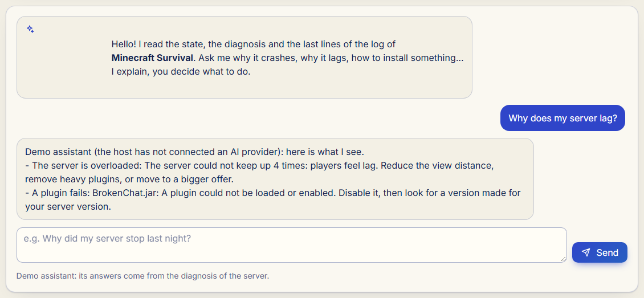Click the "Hello! I read the state" greeting line
Viewport: 644px width, 298px height.
click(254, 44)
